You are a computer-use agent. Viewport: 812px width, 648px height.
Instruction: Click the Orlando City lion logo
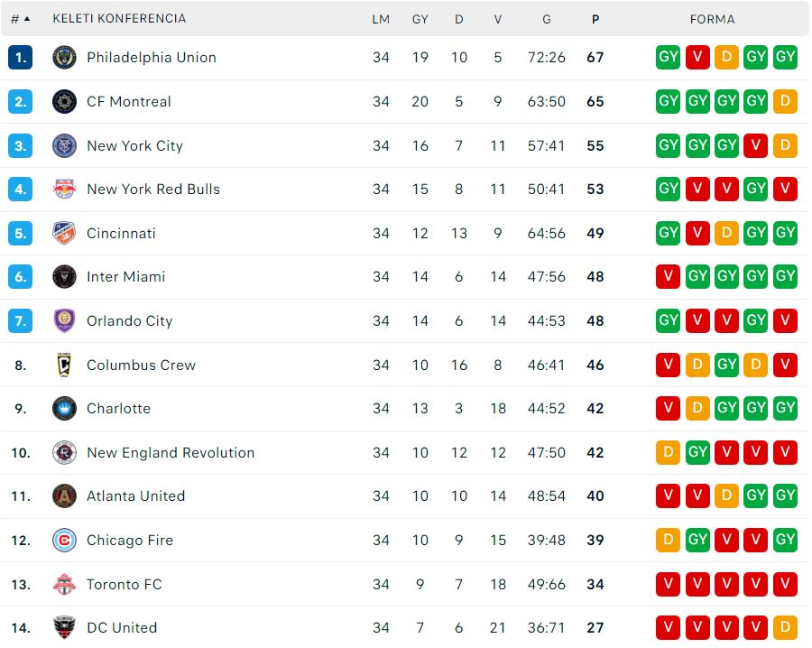(x=64, y=320)
